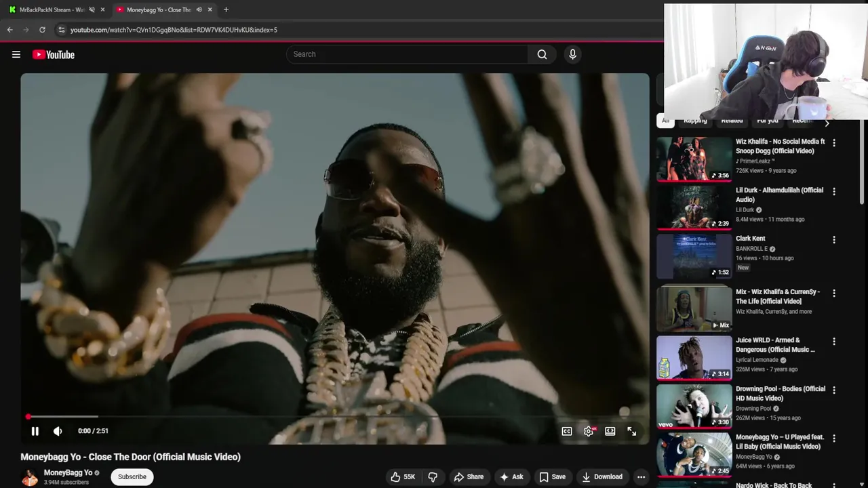Select the All filter chip
868x488 pixels.
665,121
